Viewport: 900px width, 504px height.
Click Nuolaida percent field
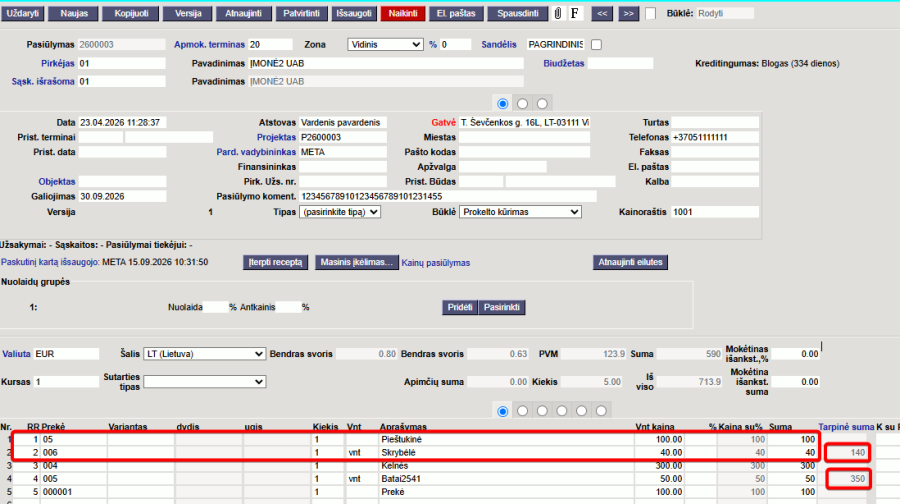point(216,307)
